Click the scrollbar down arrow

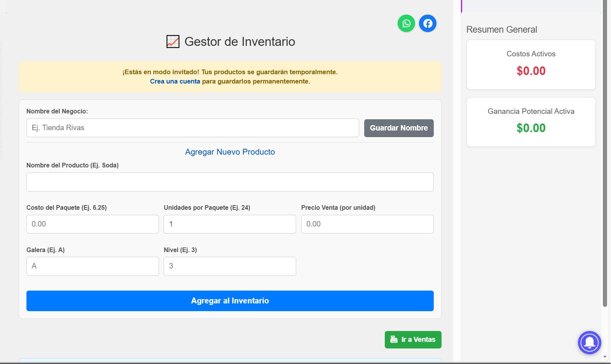coord(605,357)
